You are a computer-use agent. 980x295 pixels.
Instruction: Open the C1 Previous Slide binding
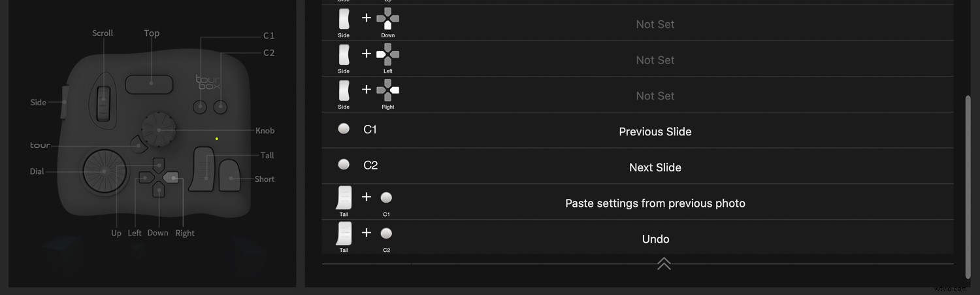[x=655, y=131]
